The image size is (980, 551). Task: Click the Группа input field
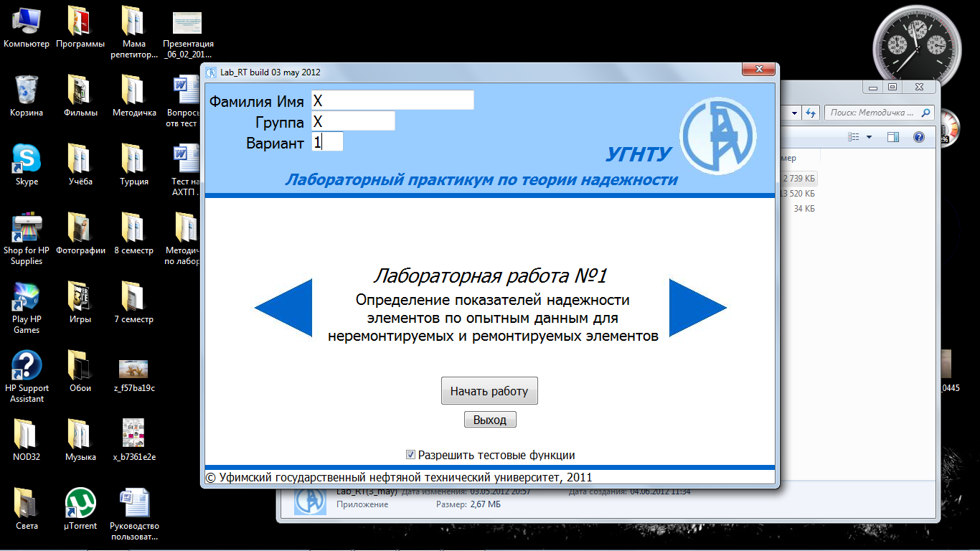[x=353, y=121]
